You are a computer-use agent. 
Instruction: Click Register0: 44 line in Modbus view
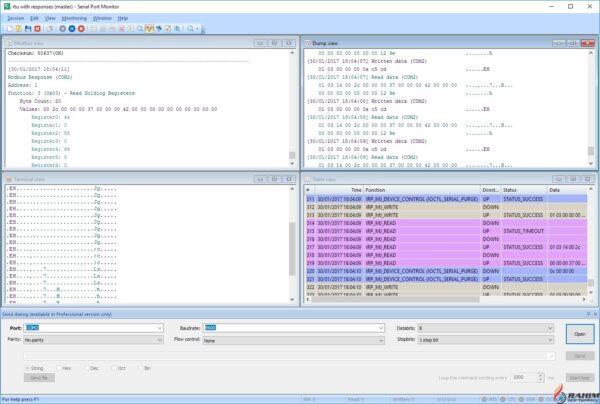pyautogui.click(x=51, y=117)
